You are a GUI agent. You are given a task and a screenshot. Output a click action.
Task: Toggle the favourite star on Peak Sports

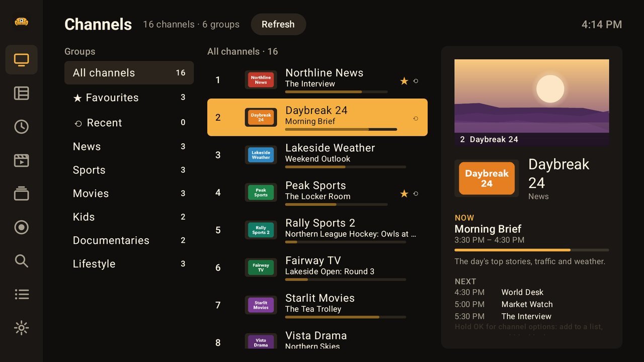click(404, 194)
